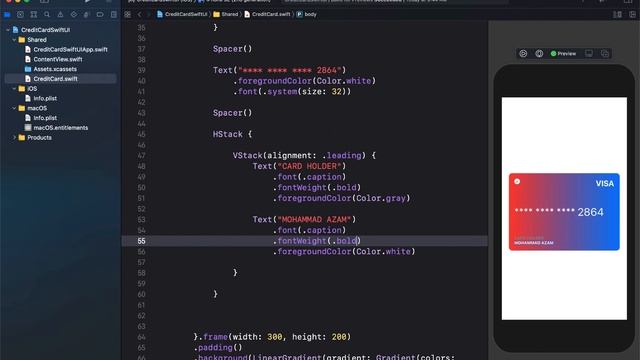This screenshot has height=360, width=640.
Task: Collapse the CreditCardSwiftUI project root
Action: click(8, 30)
